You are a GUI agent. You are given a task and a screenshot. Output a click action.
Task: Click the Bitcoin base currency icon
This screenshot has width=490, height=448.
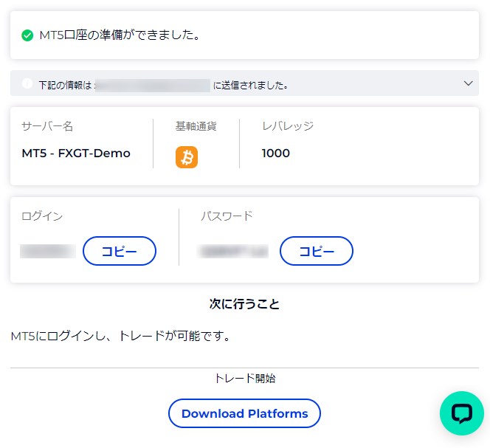[187, 157]
